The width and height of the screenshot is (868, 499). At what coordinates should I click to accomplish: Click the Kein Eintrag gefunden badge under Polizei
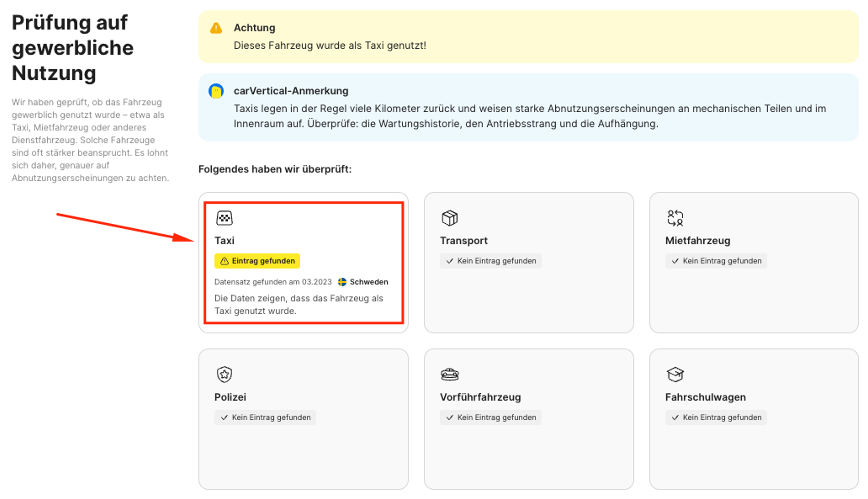click(265, 417)
